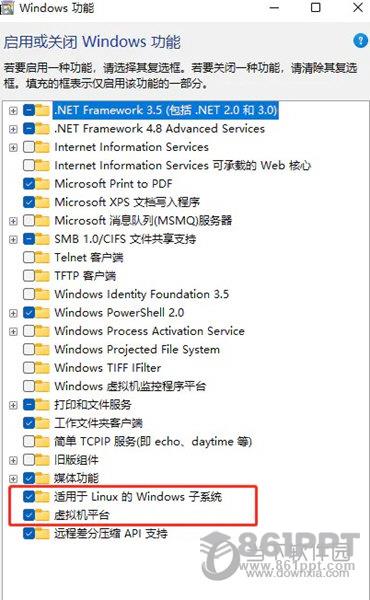This screenshot has height=600, width=370.
Task: Click folder icon next to 虚拟机平台
Action: point(42,515)
